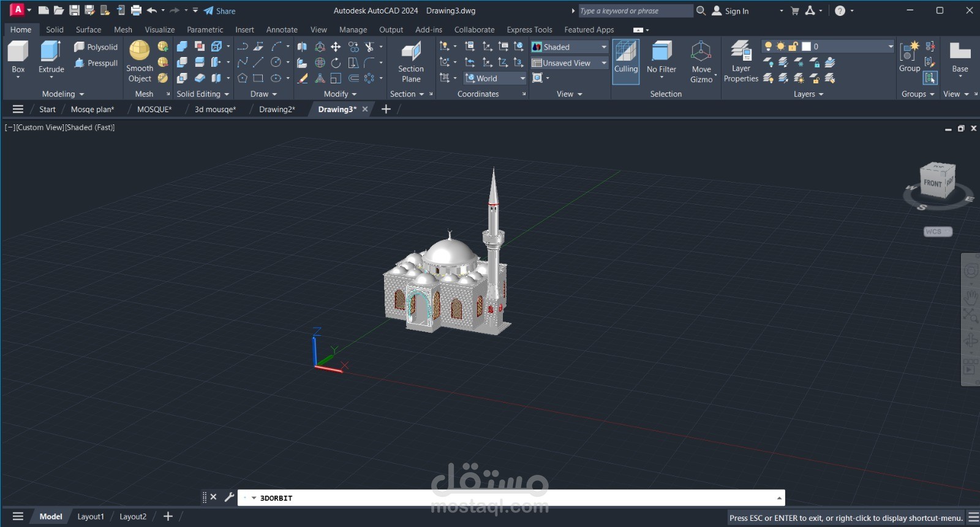
Task: Select the Line tool in Draw panel
Action: tap(258, 63)
